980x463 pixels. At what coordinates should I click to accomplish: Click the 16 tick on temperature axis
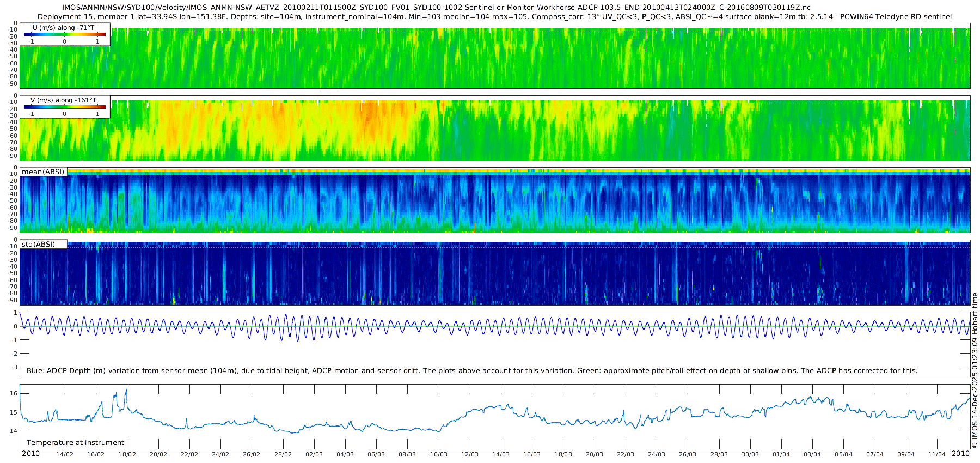point(14,393)
